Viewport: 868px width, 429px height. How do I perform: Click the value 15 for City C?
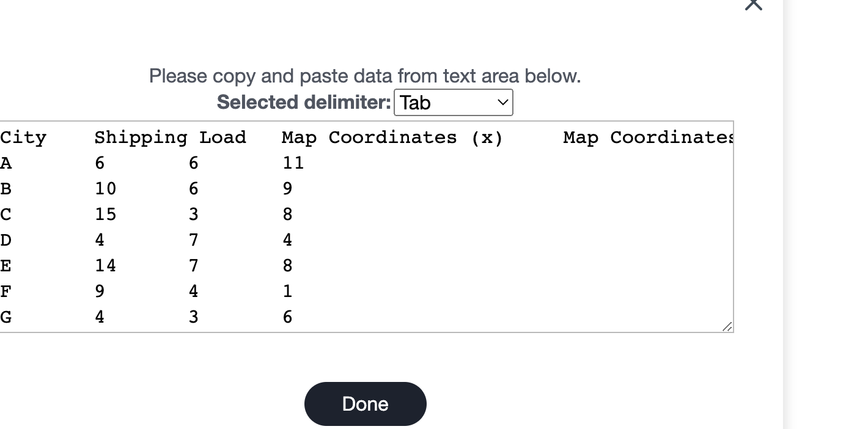tap(105, 214)
